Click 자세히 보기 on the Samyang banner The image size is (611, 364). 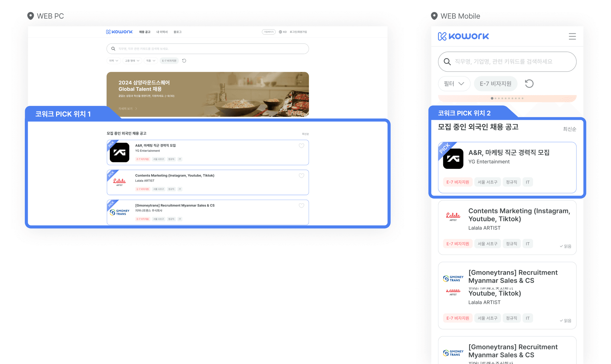point(128,109)
